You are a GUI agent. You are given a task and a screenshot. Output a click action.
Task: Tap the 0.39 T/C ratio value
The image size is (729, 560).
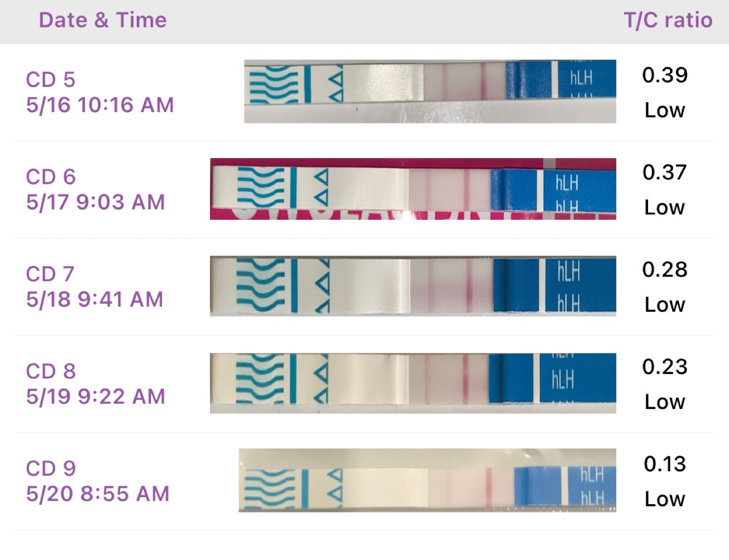(664, 75)
